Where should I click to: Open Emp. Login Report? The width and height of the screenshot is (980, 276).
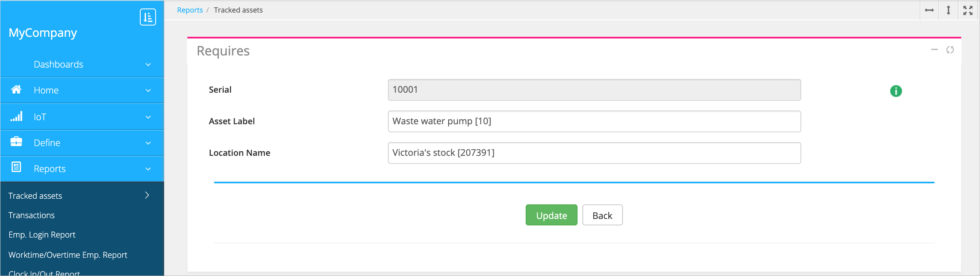tap(42, 235)
